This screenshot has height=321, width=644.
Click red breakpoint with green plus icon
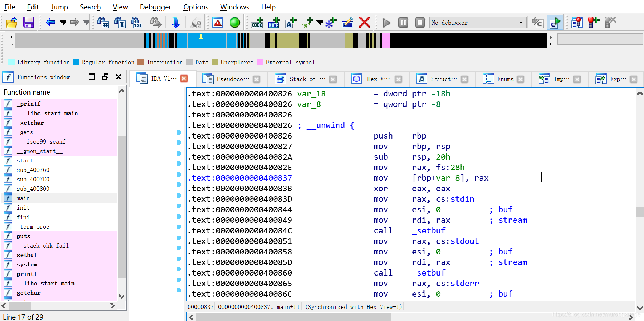tap(593, 23)
